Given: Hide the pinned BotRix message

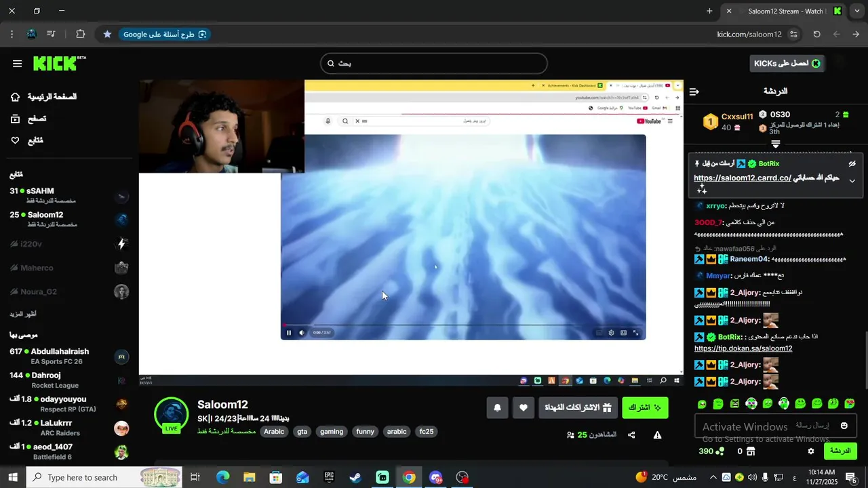Looking at the screenshot, I should (x=852, y=164).
